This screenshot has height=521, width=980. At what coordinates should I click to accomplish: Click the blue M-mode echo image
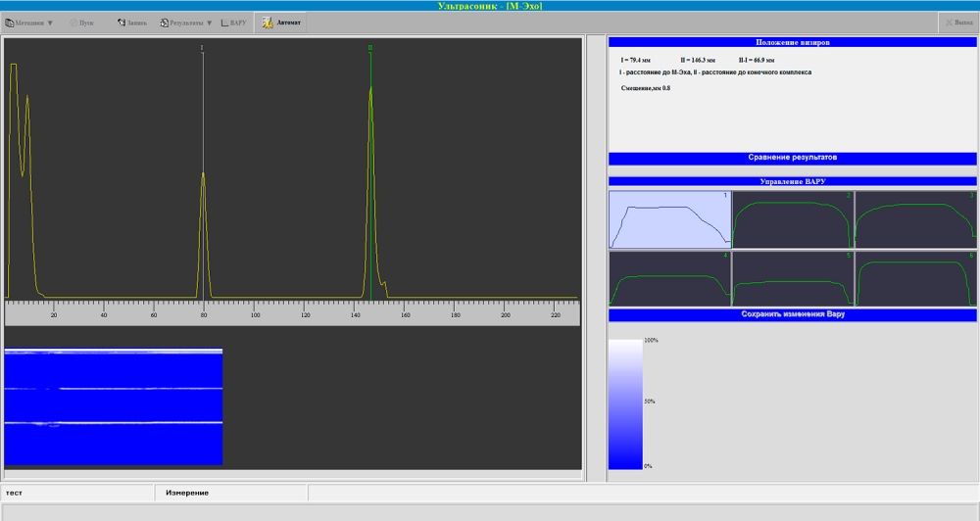pyautogui.click(x=114, y=406)
